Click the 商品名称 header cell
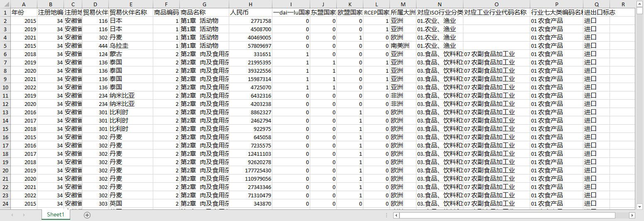 click(204, 12)
